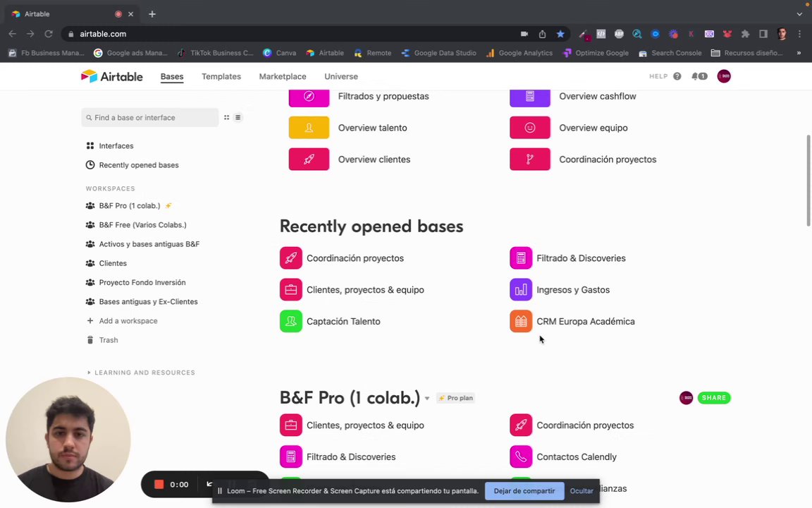Expand the bookmarks overflow chevron

pyautogui.click(x=799, y=53)
